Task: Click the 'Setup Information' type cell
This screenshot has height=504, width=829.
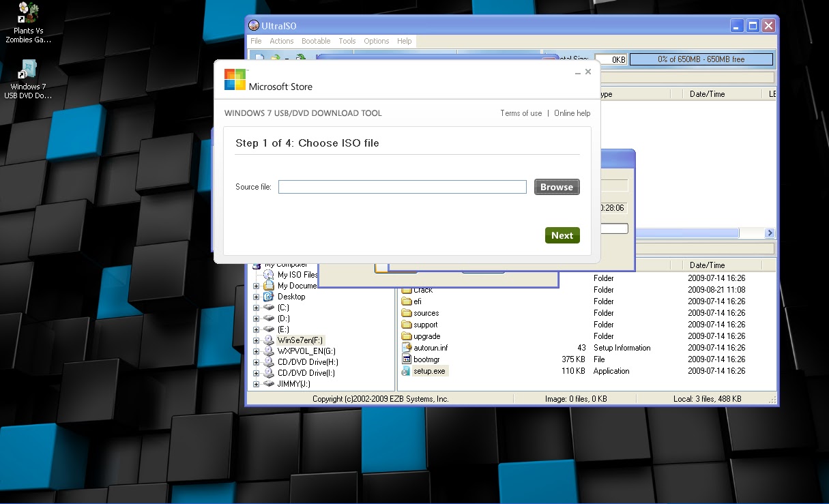Action: pyautogui.click(x=622, y=348)
